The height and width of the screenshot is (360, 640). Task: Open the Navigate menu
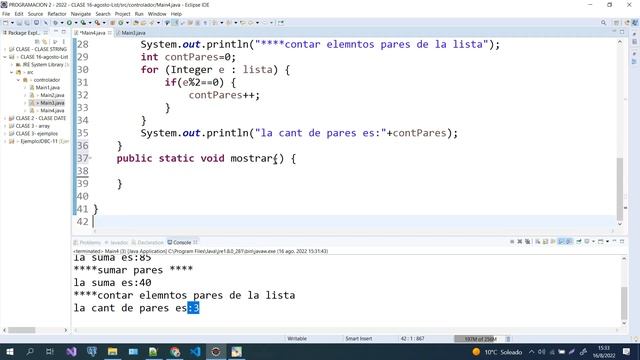coord(80,14)
